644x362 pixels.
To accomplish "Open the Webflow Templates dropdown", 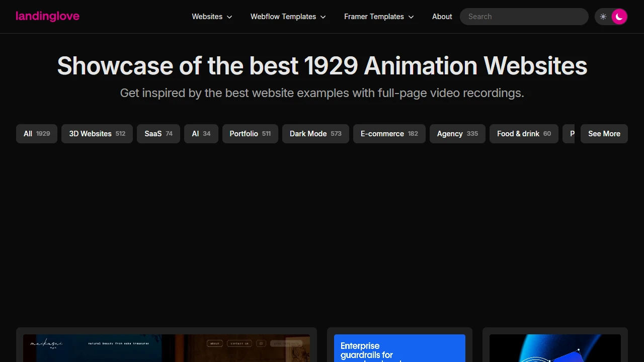I will [288, 17].
